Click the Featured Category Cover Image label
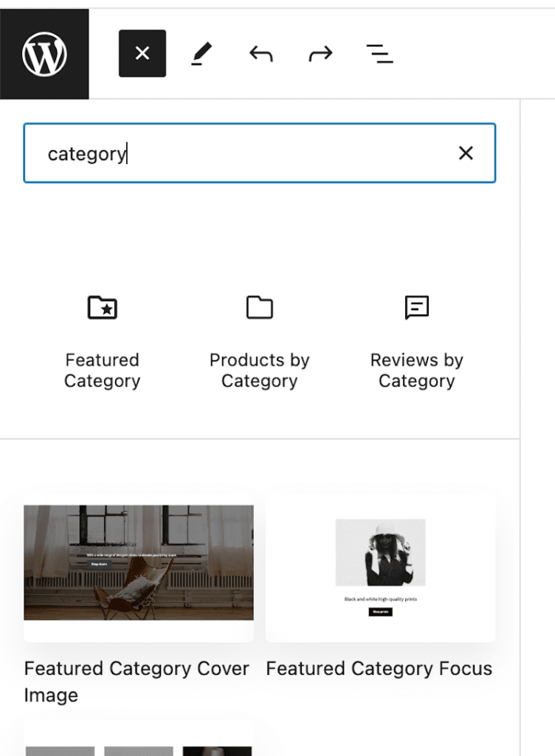This screenshot has height=756, width=555. 137,681
